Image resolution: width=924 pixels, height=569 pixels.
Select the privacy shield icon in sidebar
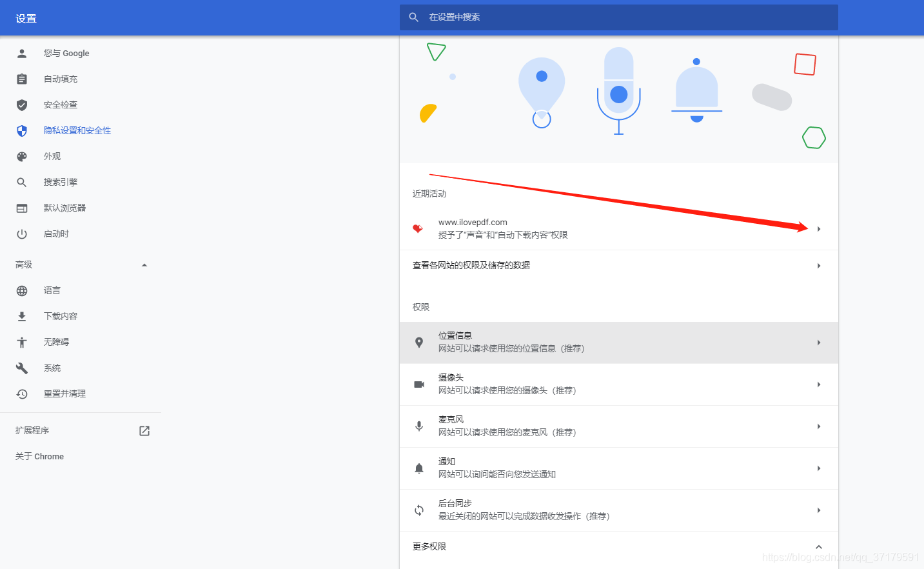[x=21, y=130]
